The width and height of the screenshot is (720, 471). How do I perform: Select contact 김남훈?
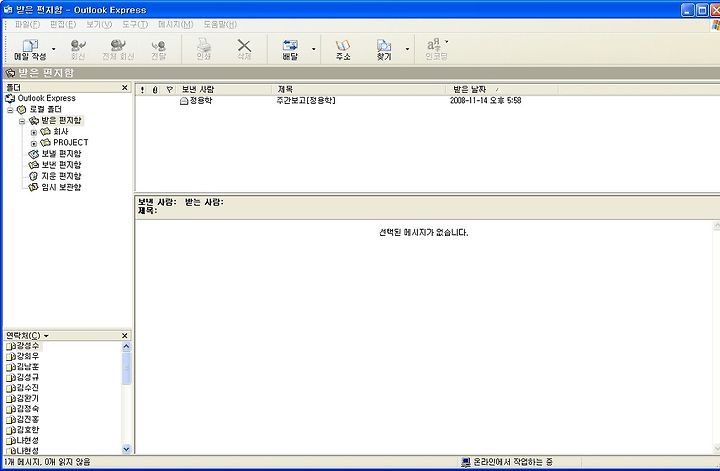tap(28, 367)
